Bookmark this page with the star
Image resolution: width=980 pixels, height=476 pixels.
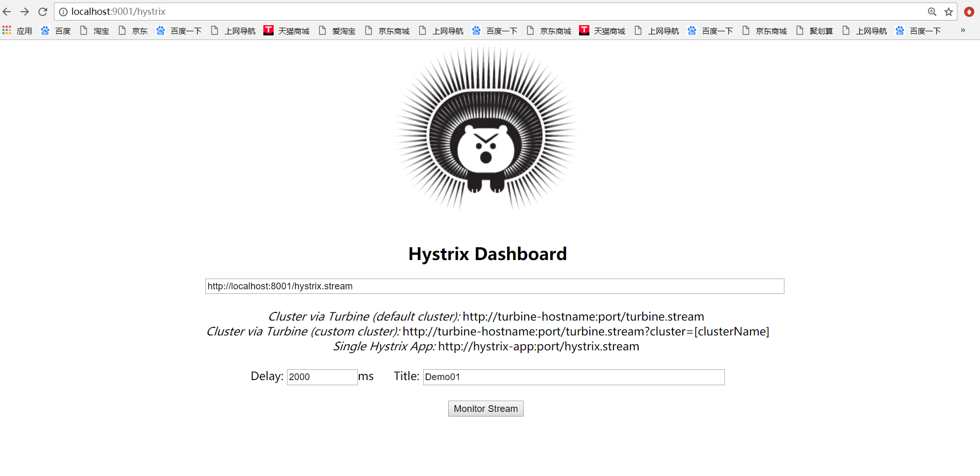(949, 12)
